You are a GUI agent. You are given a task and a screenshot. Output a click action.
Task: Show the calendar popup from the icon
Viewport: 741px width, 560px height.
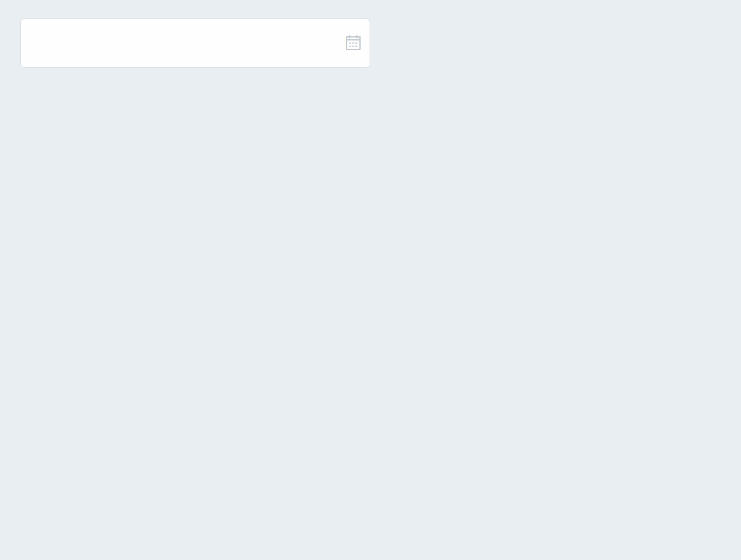(353, 43)
